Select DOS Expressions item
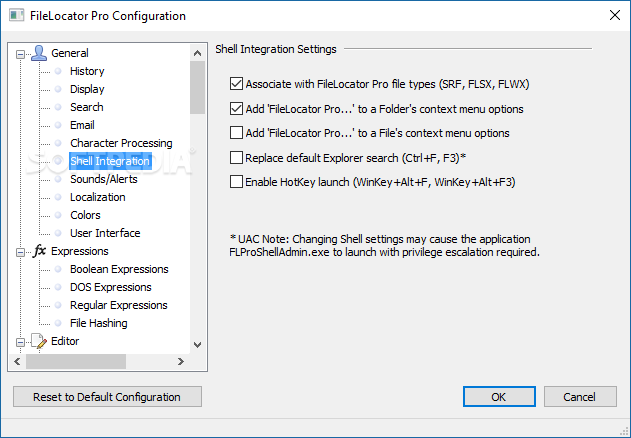 (111, 287)
